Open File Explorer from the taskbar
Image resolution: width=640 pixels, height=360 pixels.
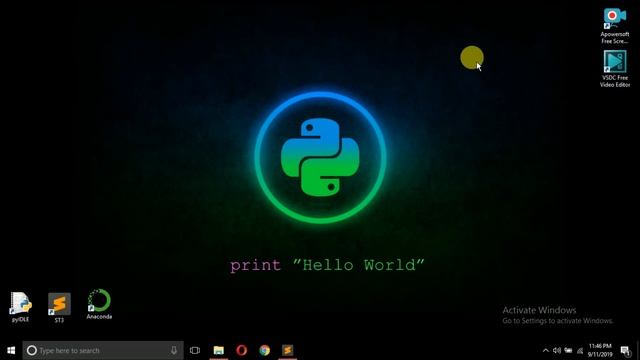pos(219,350)
